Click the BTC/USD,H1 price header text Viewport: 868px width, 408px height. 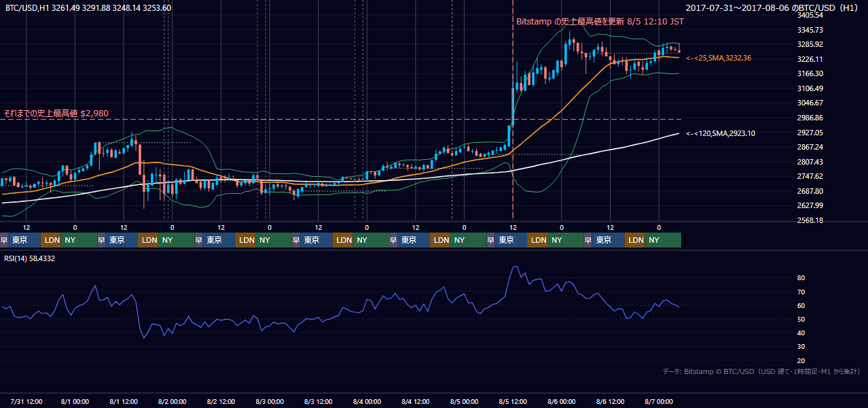(x=88, y=8)
